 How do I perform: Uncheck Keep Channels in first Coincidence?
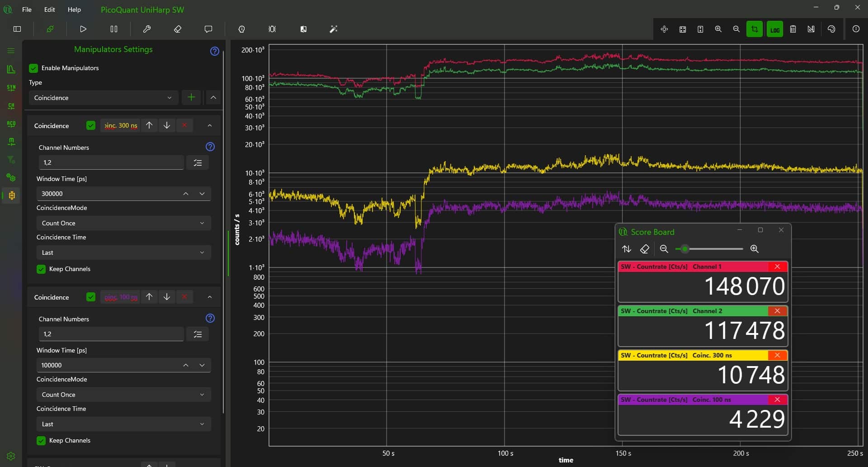41,269
